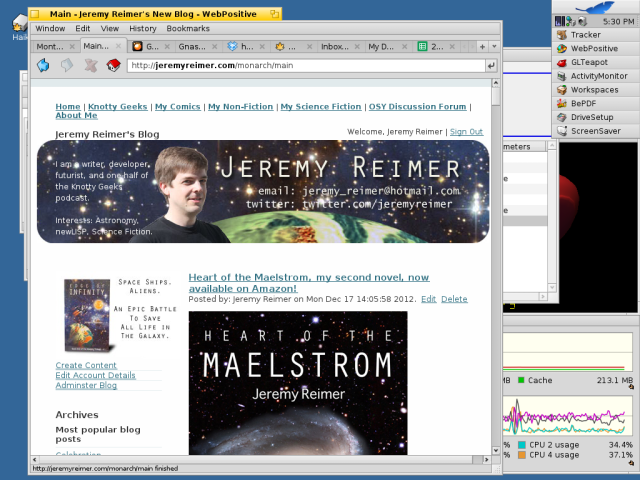
Task: Click the About Me link
Action: pyautogui.click(x=76, y=116)
